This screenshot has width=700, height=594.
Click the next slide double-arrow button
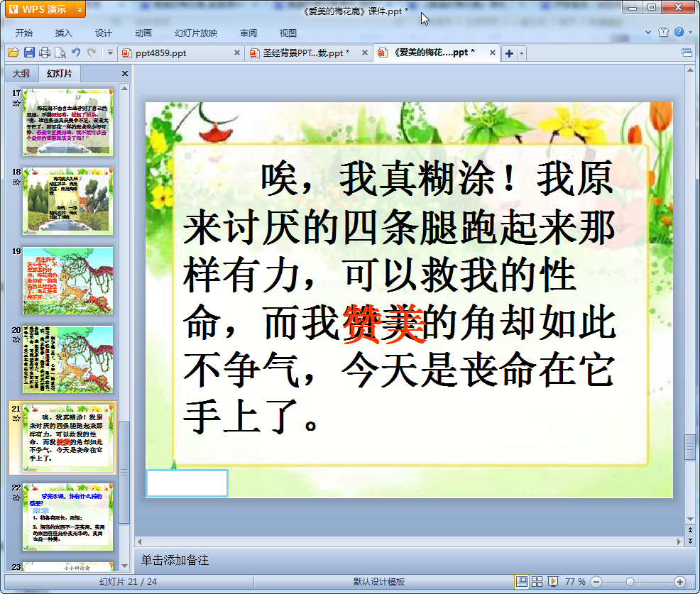pyautogui.click(x=690, y=541)
